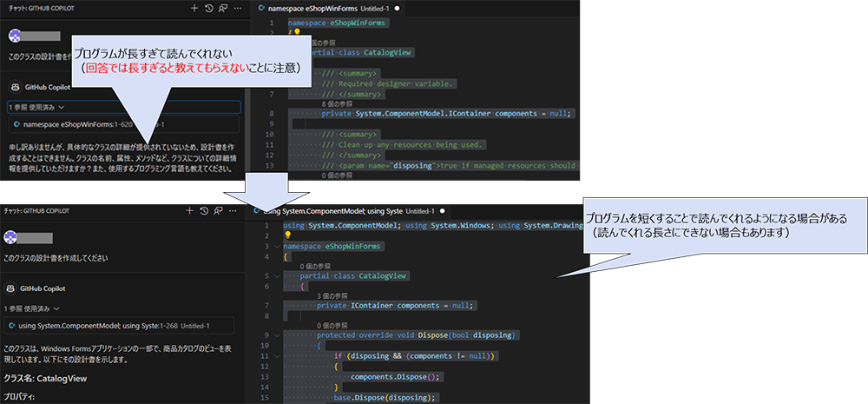Select the 'namespace eShopWinForms' editor tab

pyautogui.click(x=330, y=9)
